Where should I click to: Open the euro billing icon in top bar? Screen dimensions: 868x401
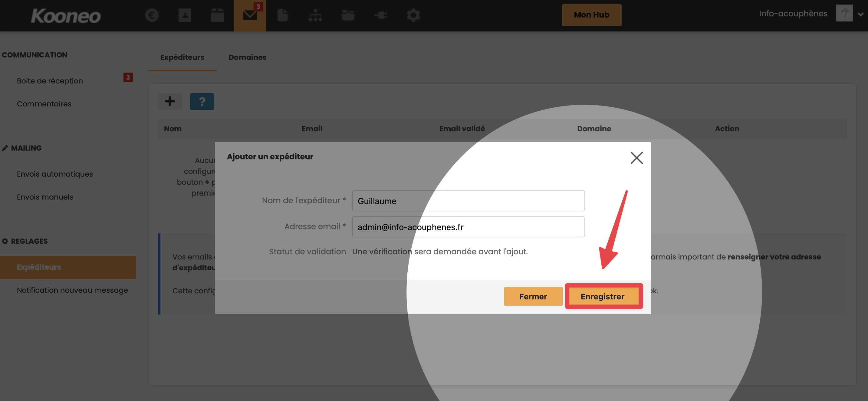tap(152, 15)
